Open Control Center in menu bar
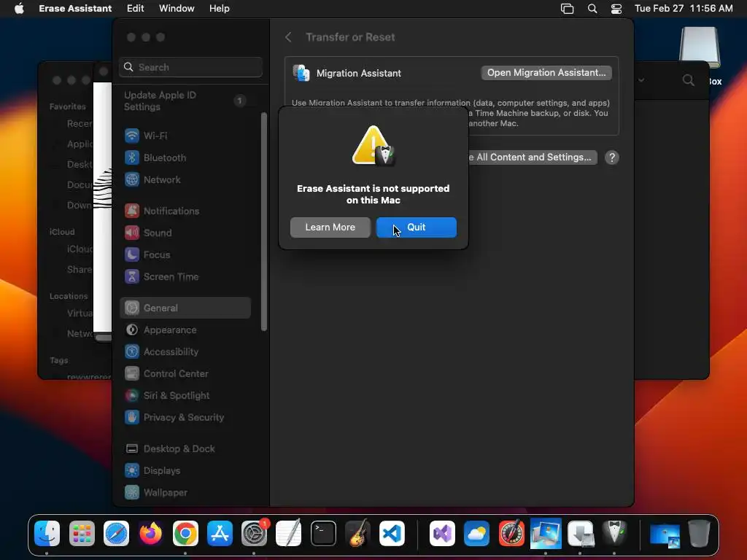747x560 pixels. click(x=616, y=9)
